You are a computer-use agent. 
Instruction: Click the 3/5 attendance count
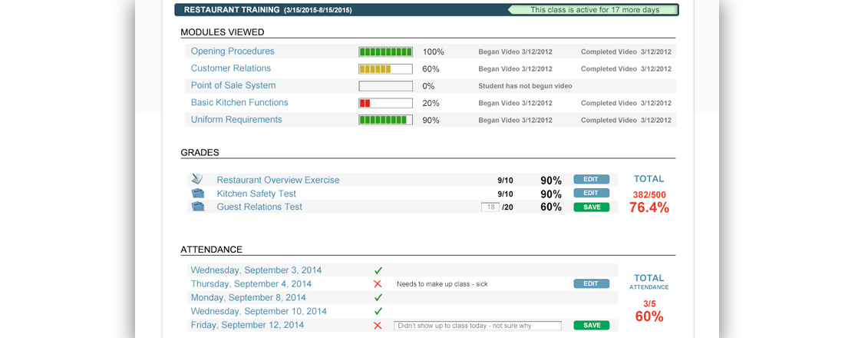point(649,303)
